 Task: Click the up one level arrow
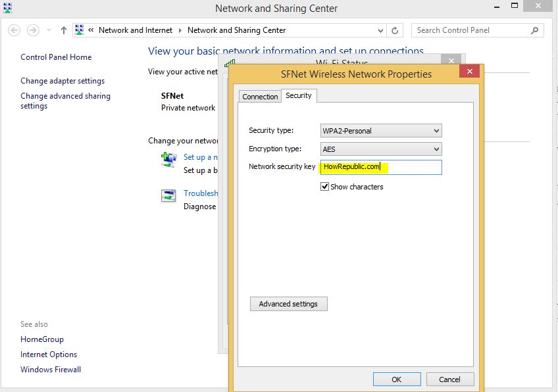64,30
